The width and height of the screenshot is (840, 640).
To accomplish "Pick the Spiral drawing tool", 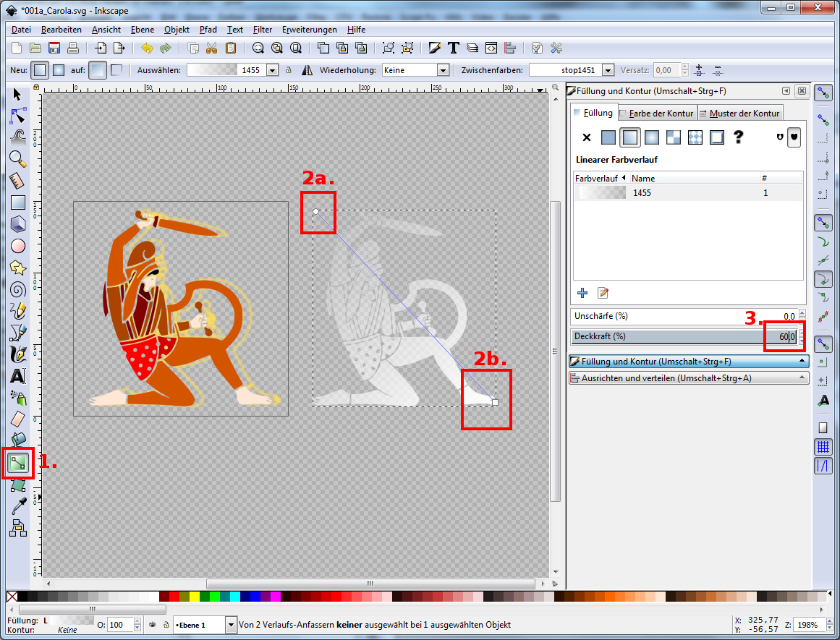I will pos(18,289).
